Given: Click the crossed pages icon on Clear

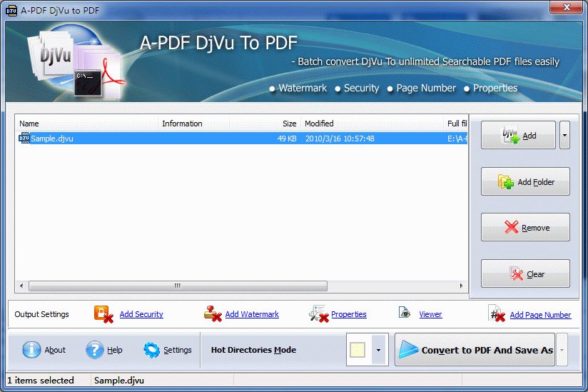Looking at the screenshot, I should (517, 273).
